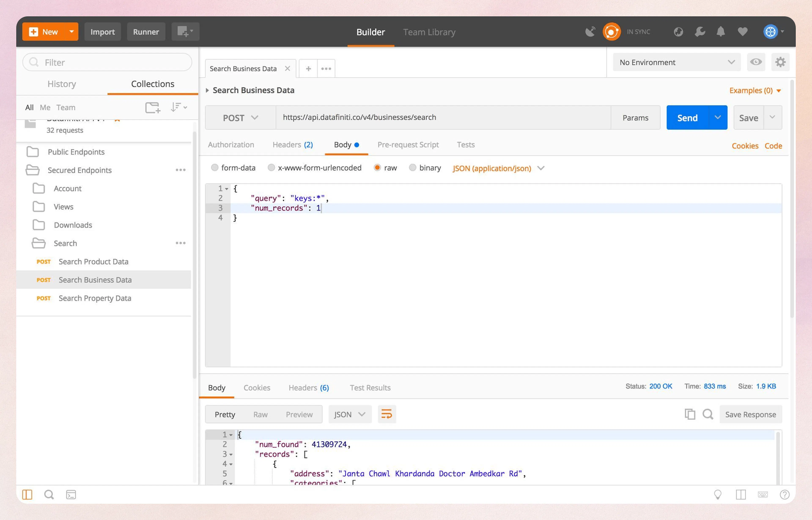812x520 pixels.
Task: Expand the Send button dropdown arrow
Action: [717, 117]
